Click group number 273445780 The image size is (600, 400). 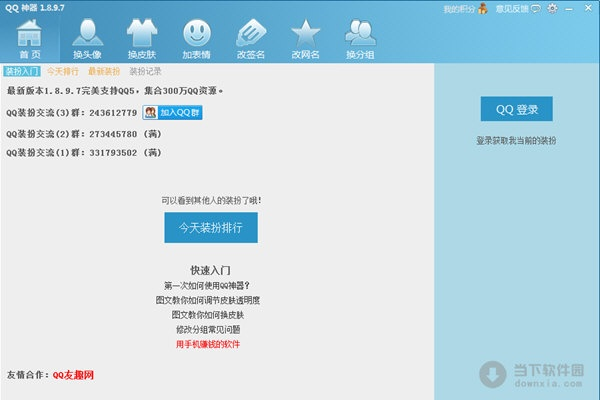pos(113,134)
